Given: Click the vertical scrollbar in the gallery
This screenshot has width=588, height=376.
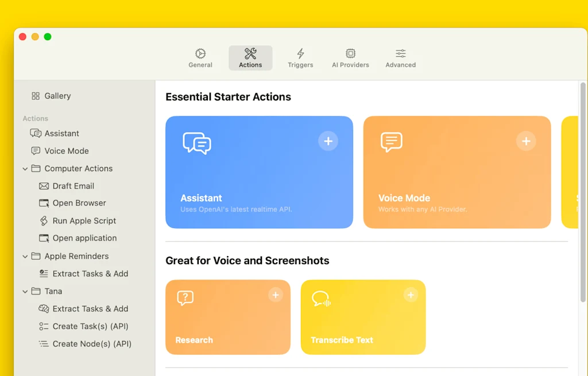Looking at the screenshot, I should tap(583, 192).
